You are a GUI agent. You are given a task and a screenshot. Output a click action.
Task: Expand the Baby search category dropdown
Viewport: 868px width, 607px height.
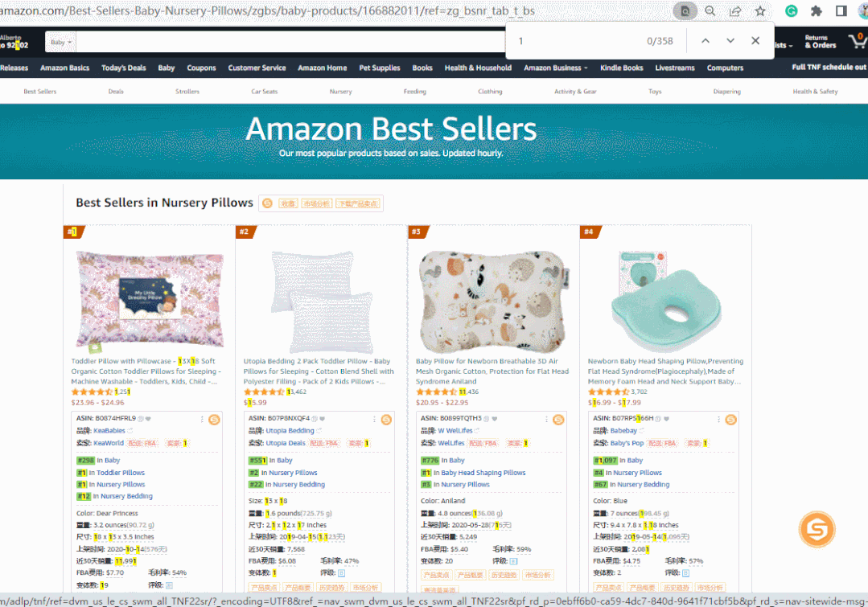point(61,42)
